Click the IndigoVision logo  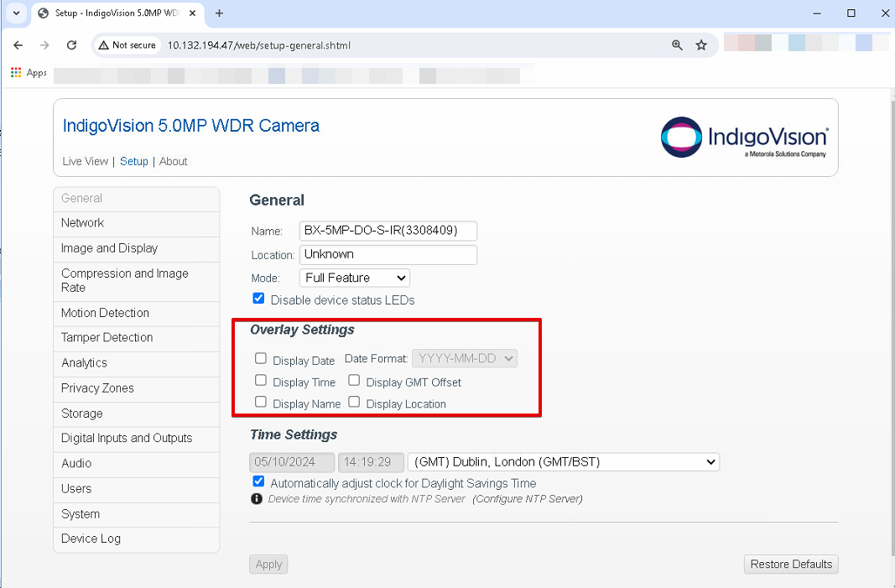click(744, 138)
